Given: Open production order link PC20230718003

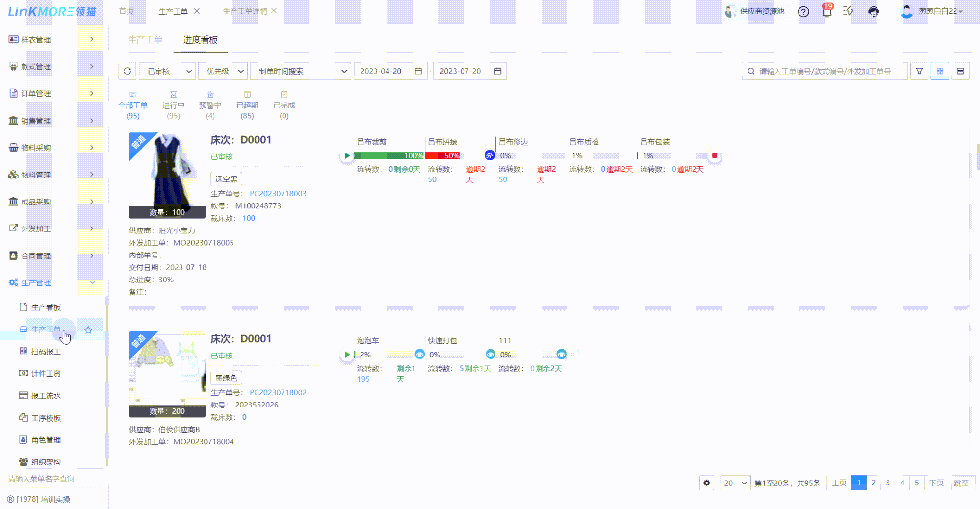Looking at the screenshot, I should [278, 194].
